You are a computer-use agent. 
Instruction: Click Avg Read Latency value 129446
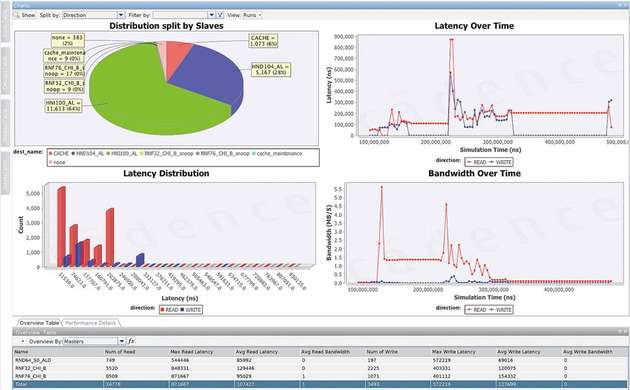tap(245, 368)
